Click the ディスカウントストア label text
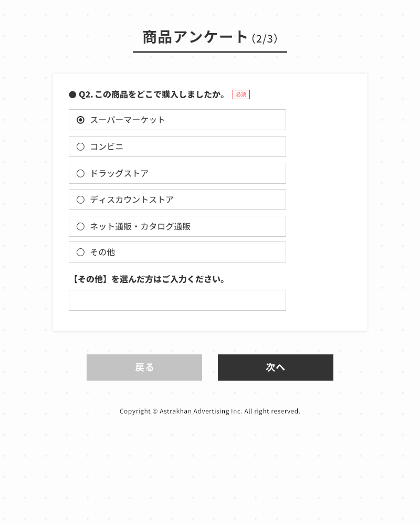The width and height of the screenshot is (420, 525). (x=132, y=200)
